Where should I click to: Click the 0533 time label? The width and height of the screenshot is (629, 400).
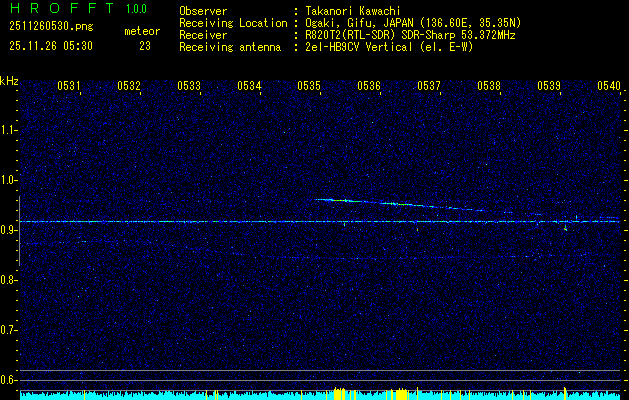(x=189, y=87)
